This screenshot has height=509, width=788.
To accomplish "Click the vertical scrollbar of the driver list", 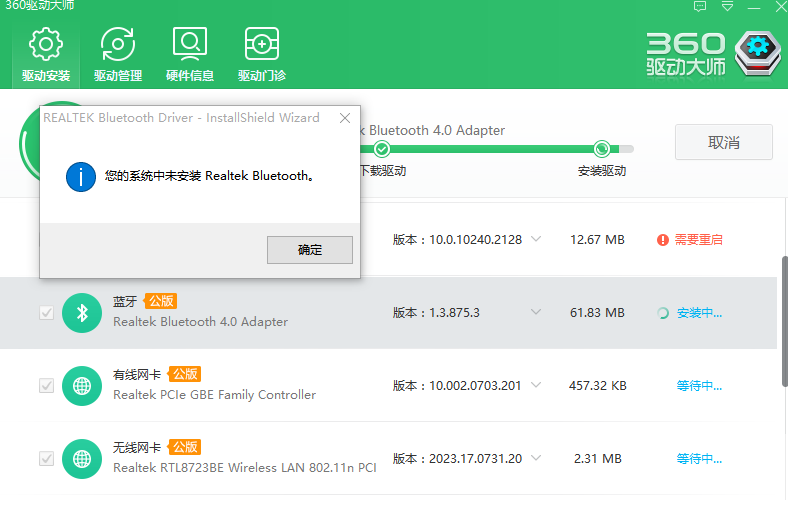I will (784, 322).
